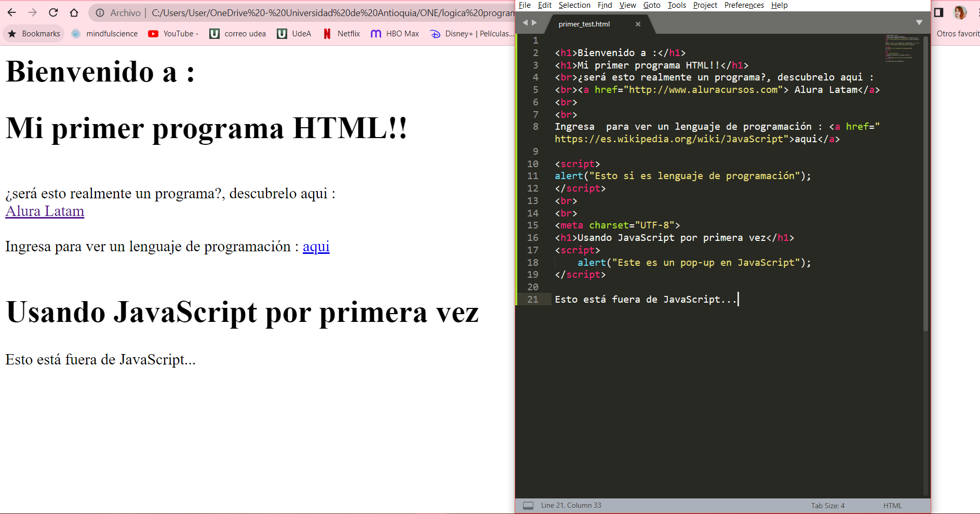980x514 pixels.
Task: Open the correo udea bookmark
Action: click(238, 34)
